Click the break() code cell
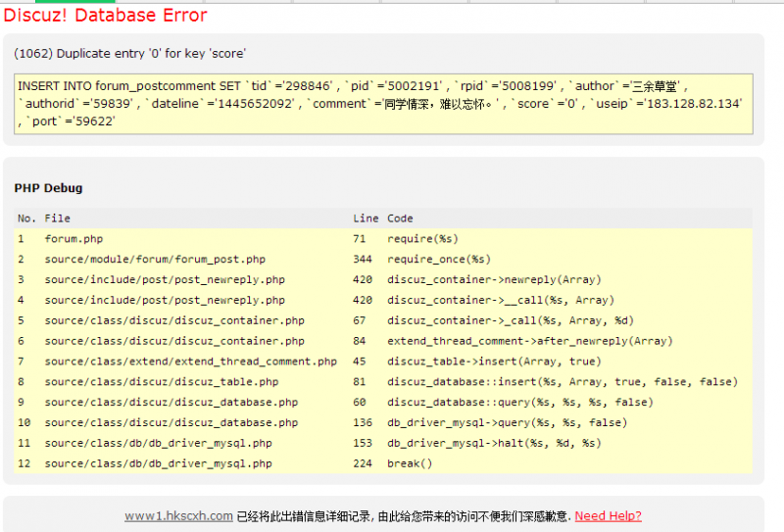 (410, 463)
